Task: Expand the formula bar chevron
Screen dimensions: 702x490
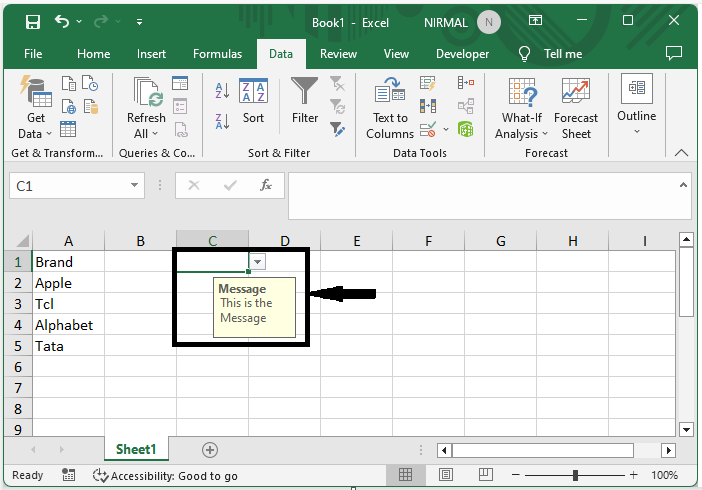Action: tap(683, 185)
